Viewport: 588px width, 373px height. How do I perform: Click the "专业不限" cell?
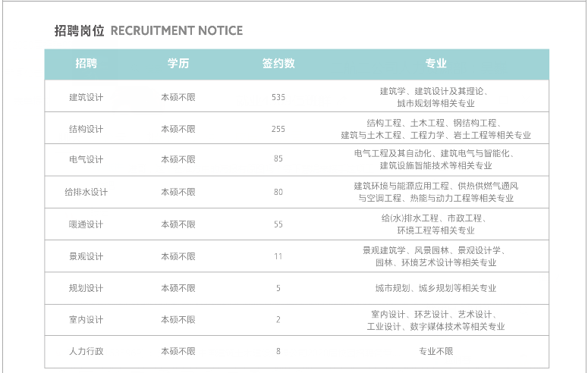(x=435, y=352)
